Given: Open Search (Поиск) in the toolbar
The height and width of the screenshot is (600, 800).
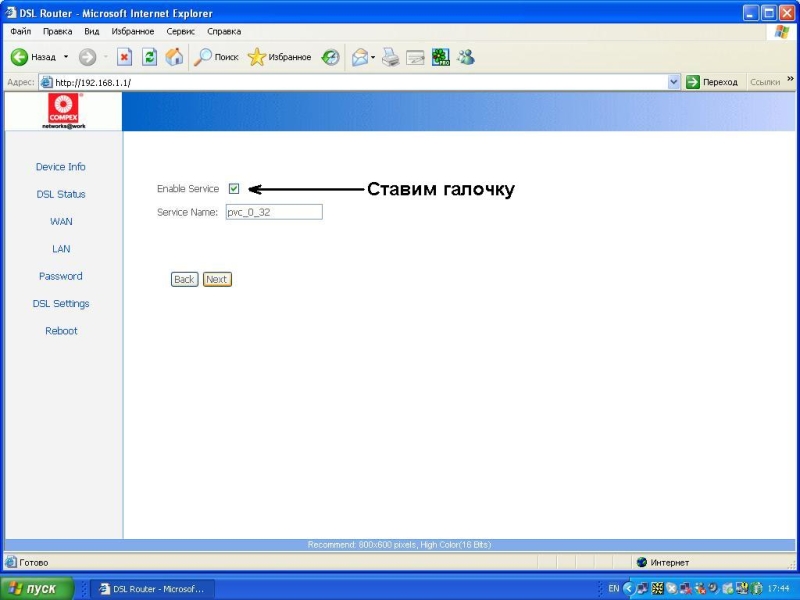Looking at the screenshot, I should 216,57.
